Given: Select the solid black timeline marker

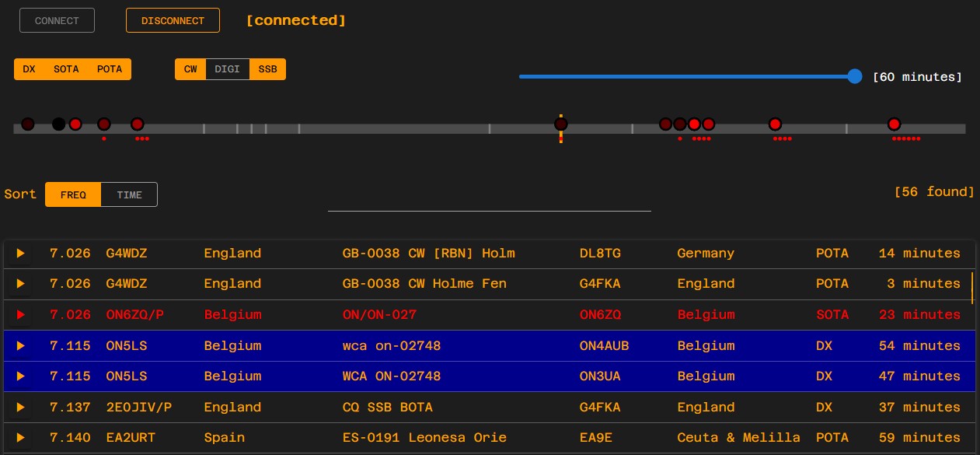Looking at the screenshot, I should click(x=58, y=124).
